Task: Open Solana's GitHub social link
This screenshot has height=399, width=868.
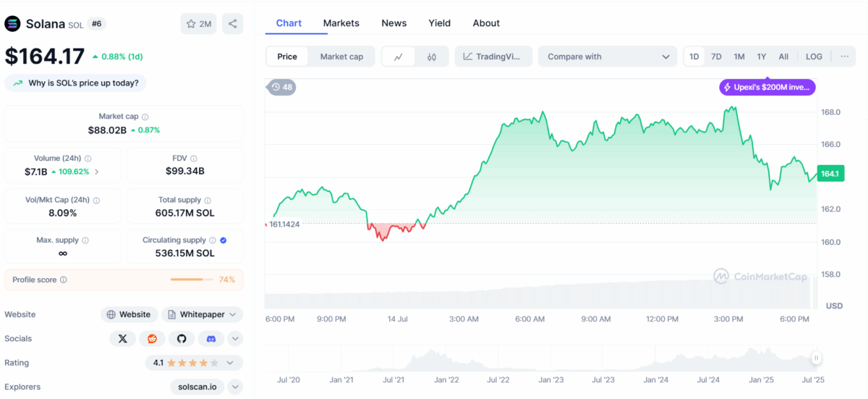Action: pyautogui.click(x=182, y=338)
